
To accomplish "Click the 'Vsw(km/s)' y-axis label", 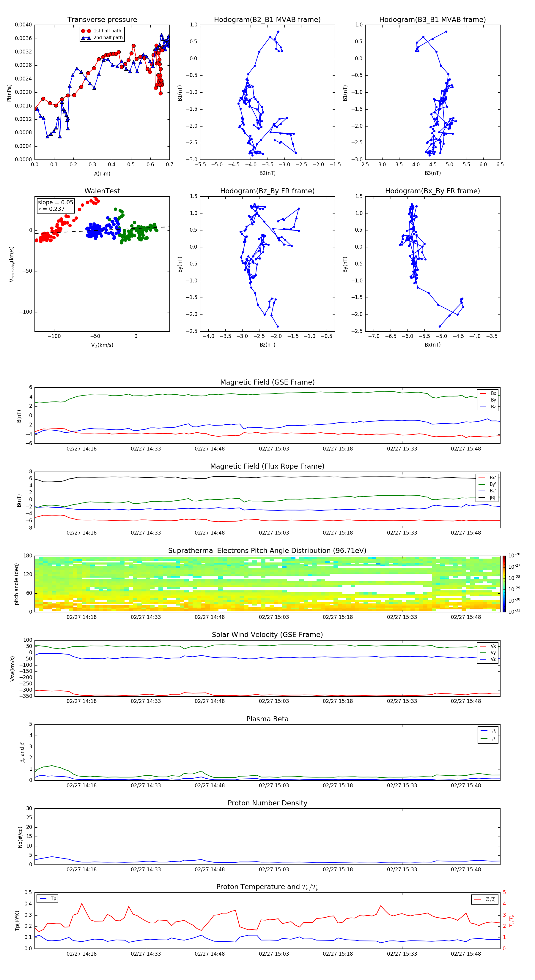I will click(x=12, y=668).
